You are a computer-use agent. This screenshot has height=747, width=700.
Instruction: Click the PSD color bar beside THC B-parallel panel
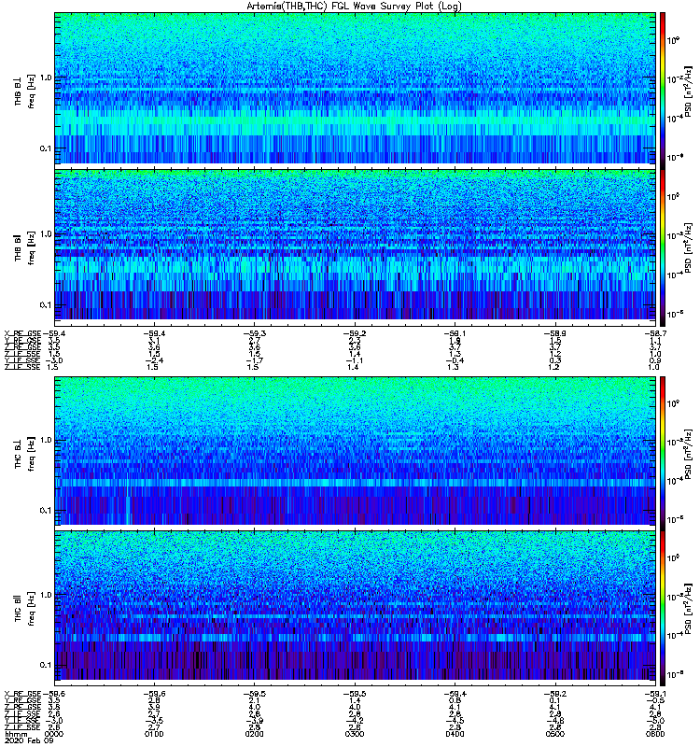(663, 608)
